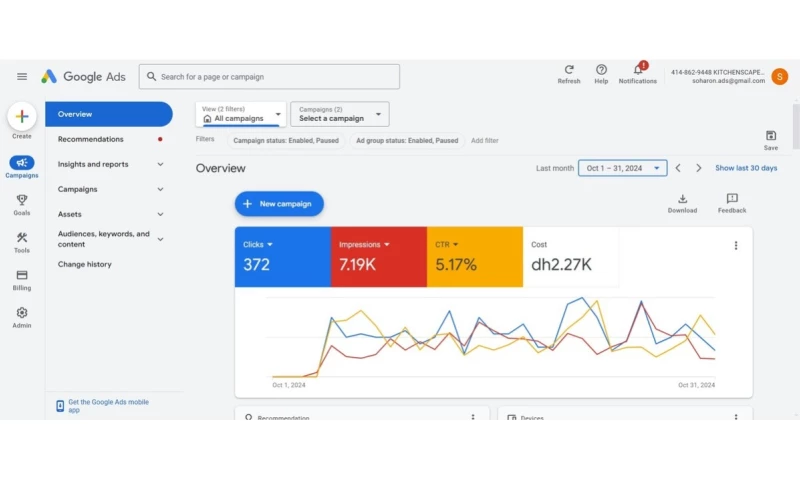Select Recommendations in the left menu
Screen dimensions: 800x480
91,139
